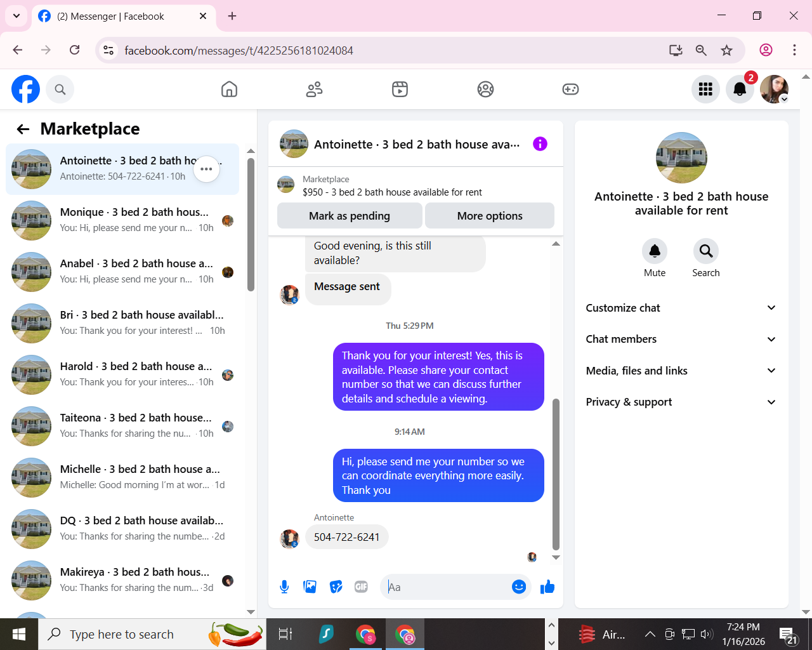Image resolution: width=812 pixels, height=650 pixels.
Task: Open the Facebook home logo
Action: tap(26, 89)
